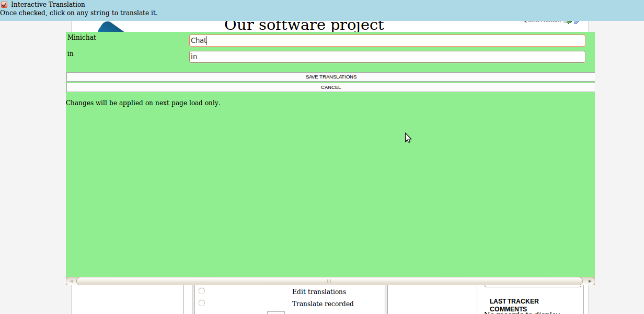Click the scrollbar left arrow
Viewport: 644px width, 314px height.
pos(70,281)
